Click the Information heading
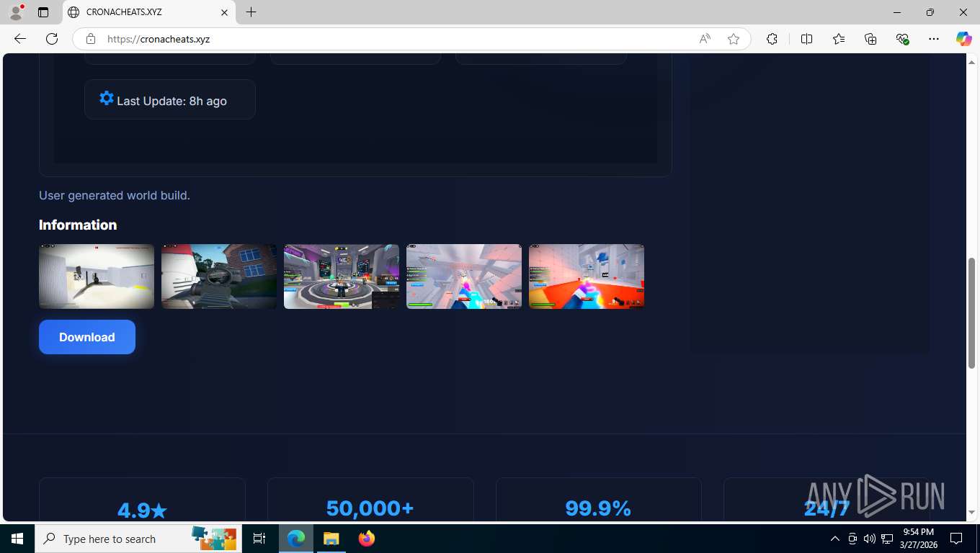The image size is (980, 553). [78, 225]
